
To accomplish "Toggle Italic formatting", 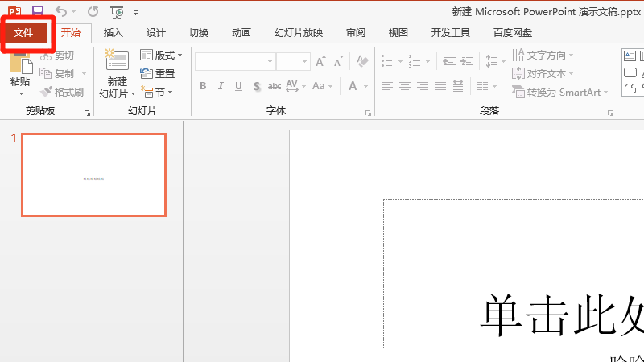I will (x=221, y=86).
